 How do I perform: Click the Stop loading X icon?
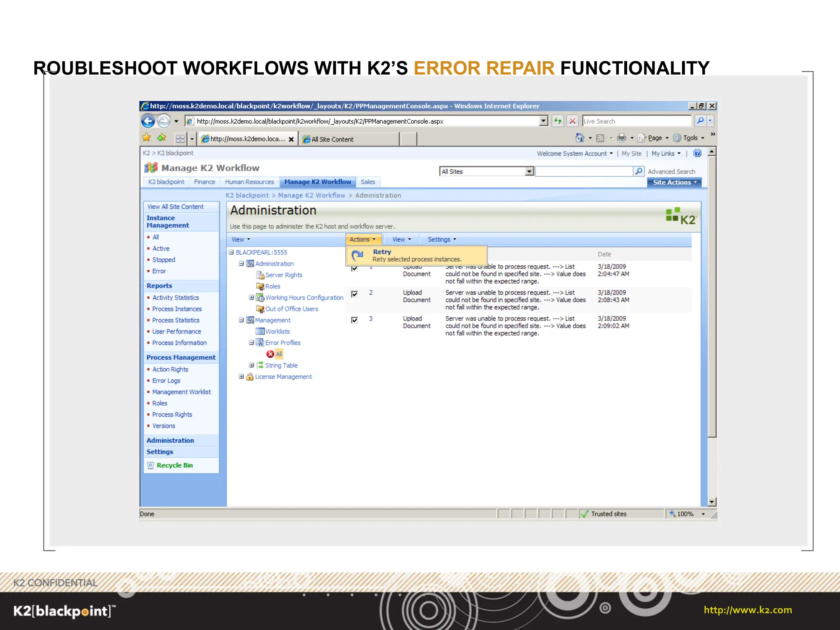pos(572,121)
